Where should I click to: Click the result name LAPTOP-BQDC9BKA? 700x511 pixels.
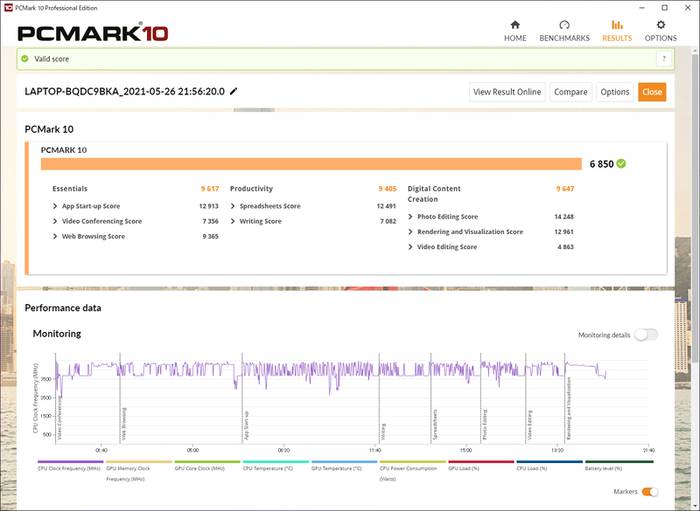point(125,91)
